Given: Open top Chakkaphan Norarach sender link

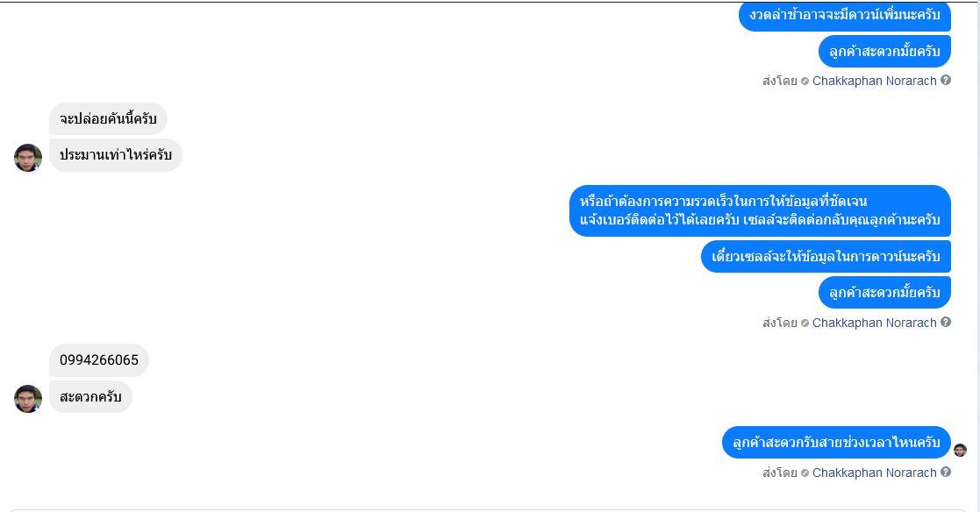Looking at the screenshot, I should pyautogui.click(x=874, y=82).
